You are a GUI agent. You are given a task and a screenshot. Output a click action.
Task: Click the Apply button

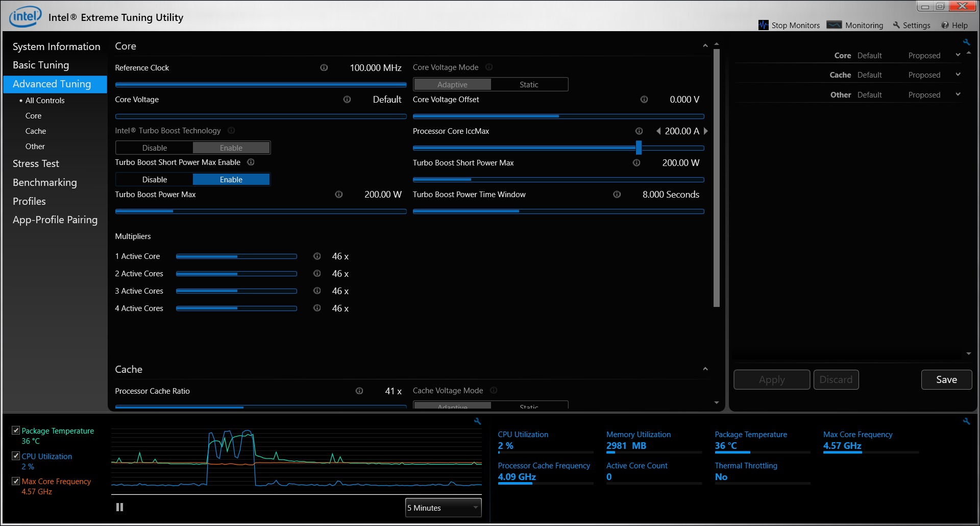coord(772,379)
